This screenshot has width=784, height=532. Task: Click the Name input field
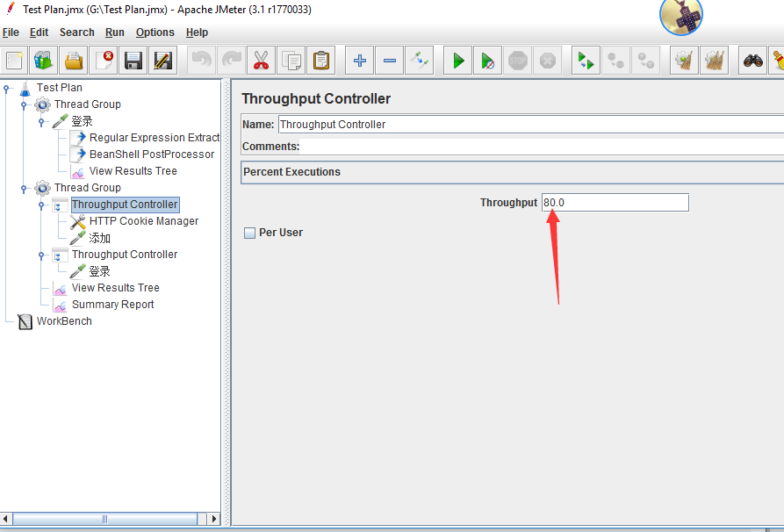(x=530, y=125)
